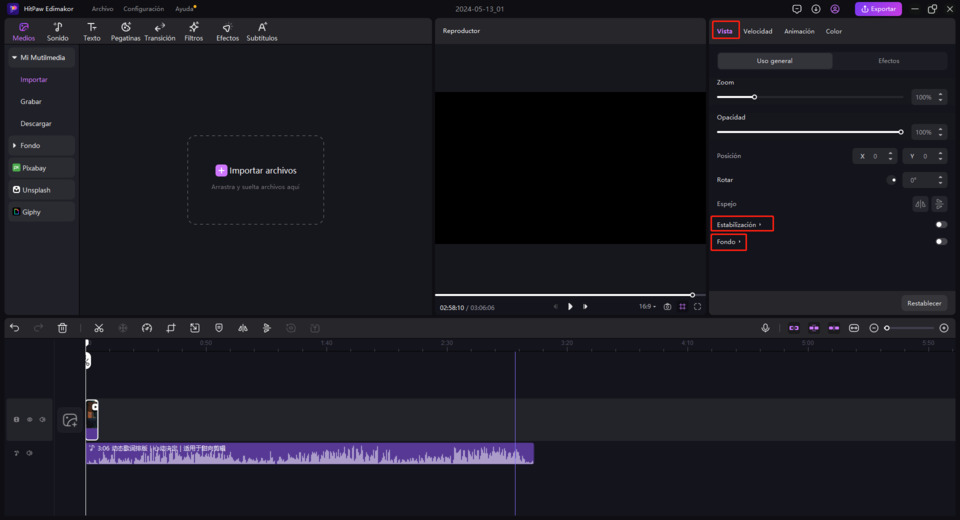The height and width of the screenshot is (520, 960).
Task: Flip horizontally with the Espejo icon
Action: (920, 204)
